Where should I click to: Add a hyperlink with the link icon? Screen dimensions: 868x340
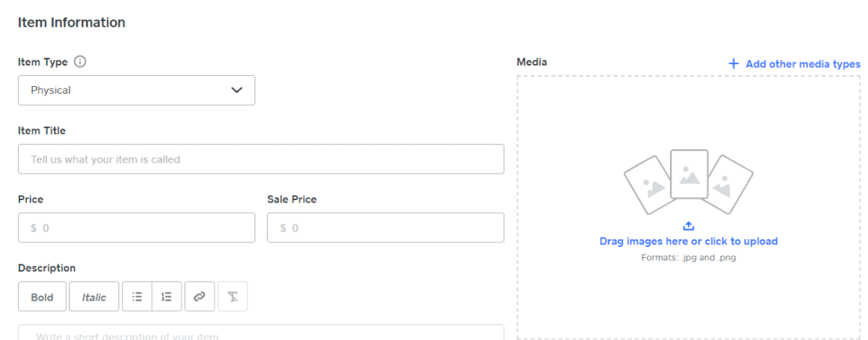point(200,297)
